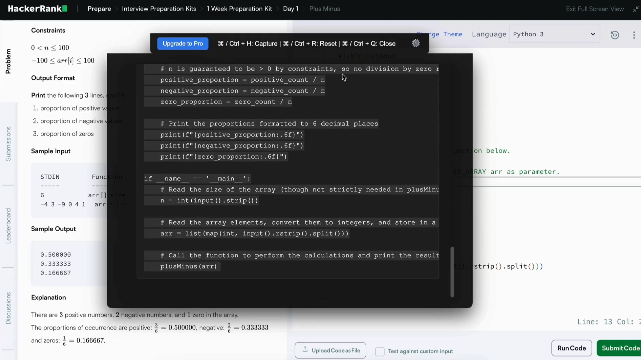Open the Python 3 language dropdown
Viewport: 641px width, 360px height.
pos(554,34)
